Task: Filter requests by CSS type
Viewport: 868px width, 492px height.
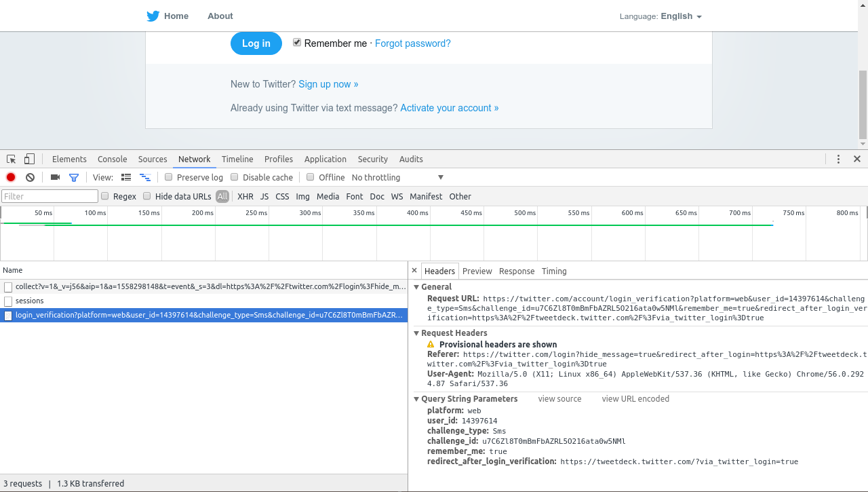Action: (x=282, y=196)
